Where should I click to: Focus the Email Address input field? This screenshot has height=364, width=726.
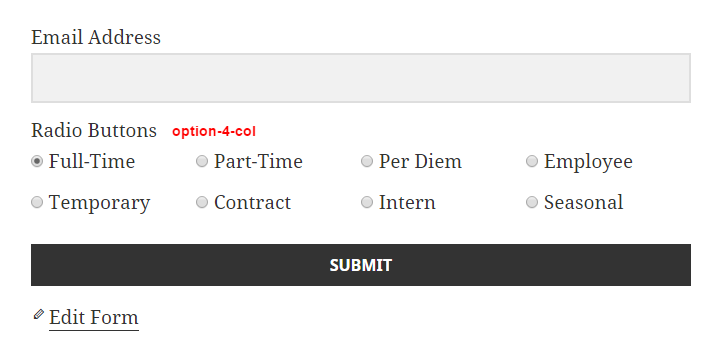click(361, 78)
